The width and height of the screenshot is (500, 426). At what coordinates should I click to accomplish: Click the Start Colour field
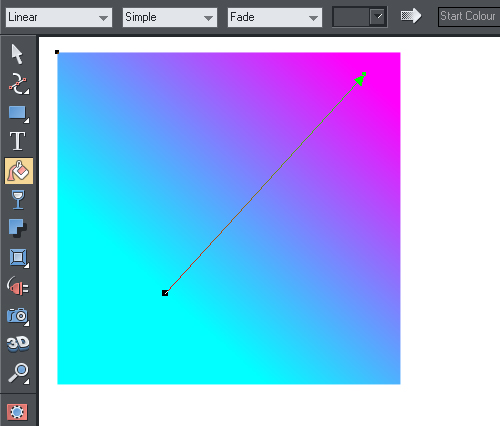click(x=469, y=17)
